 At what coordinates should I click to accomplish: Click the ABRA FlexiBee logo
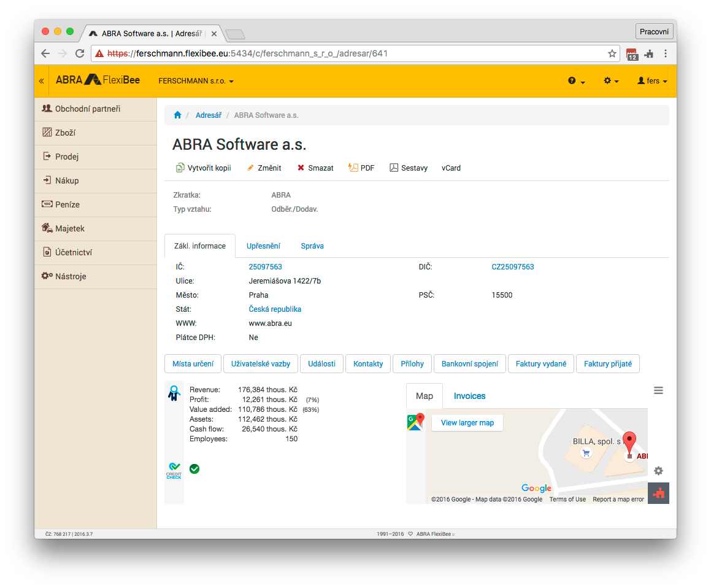98,80
